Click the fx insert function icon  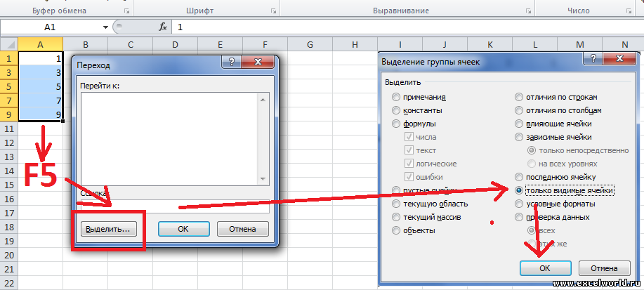pos(163,27)
